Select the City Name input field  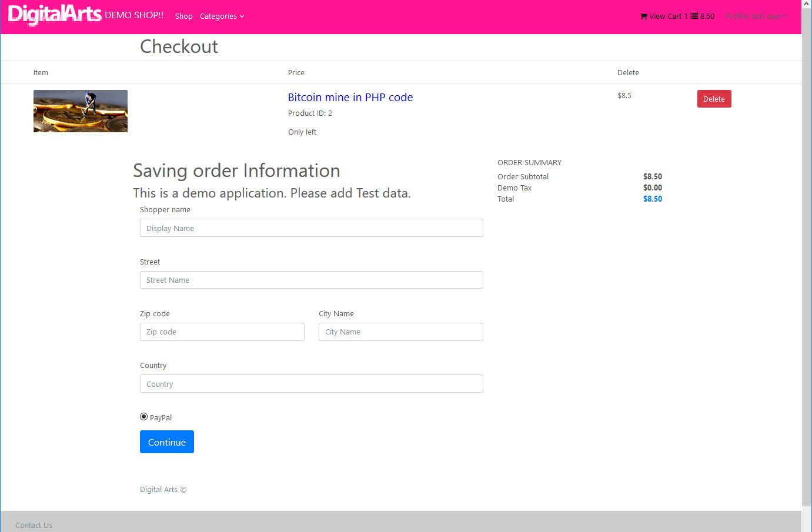(400, 332)
